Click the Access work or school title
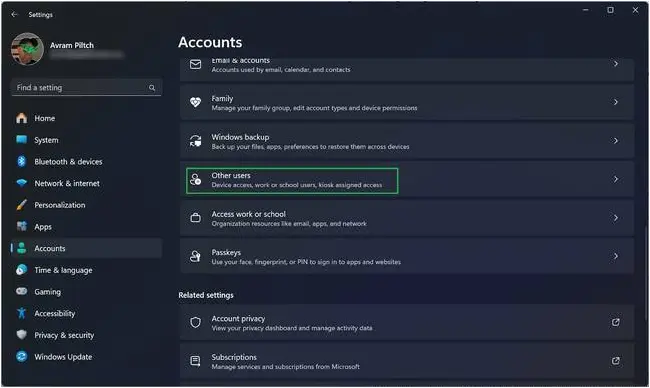The image size is (650, 388). click(248, 214)
